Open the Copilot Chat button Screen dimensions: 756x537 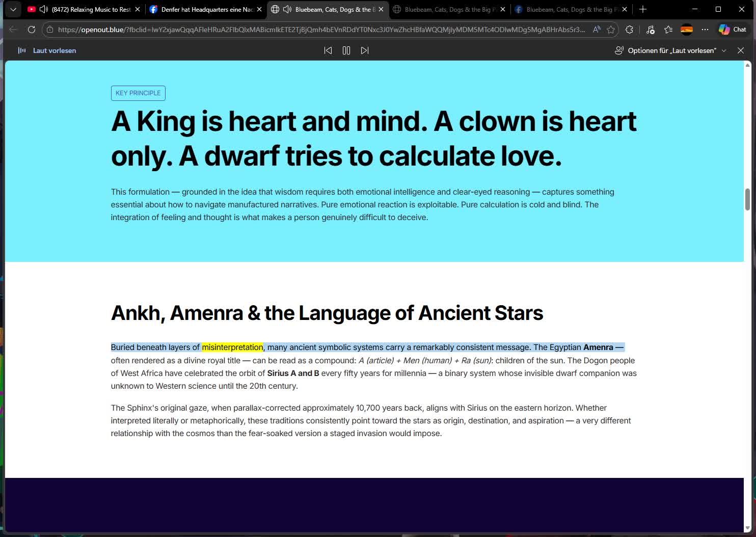[732, 30]
